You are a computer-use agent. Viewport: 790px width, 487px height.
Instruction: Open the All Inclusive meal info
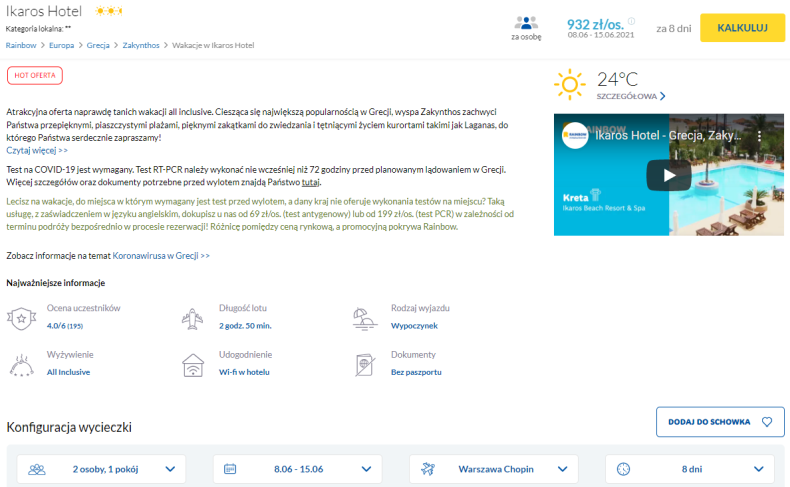pos(69,372)
